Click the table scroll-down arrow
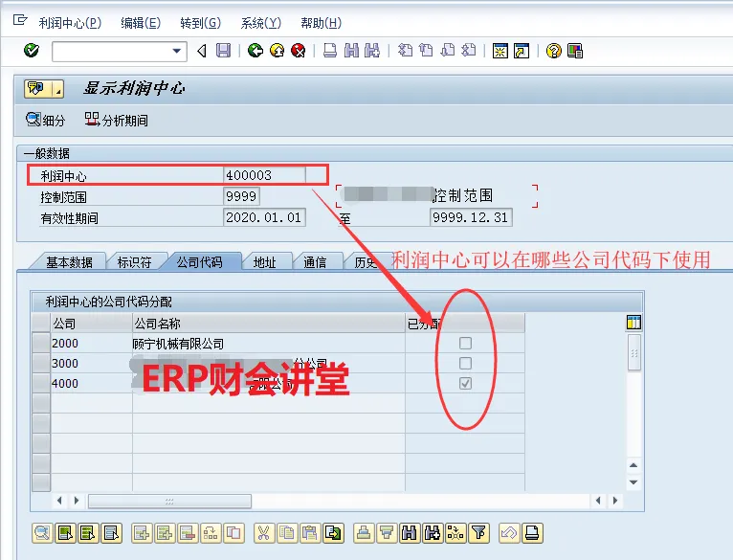733x560 pixels. tap(633, 482)
